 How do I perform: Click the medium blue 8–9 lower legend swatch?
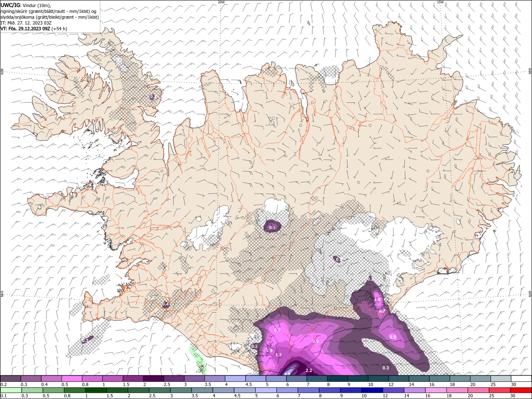click(x=330, y=390)
